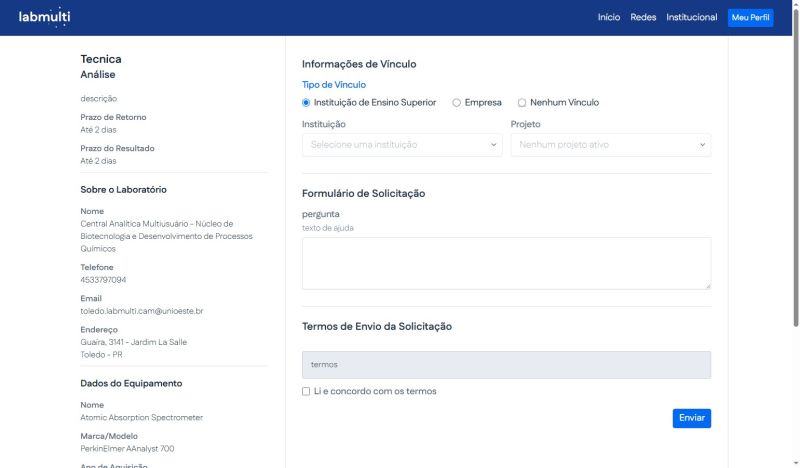Viewport: 800px width, 468px height.
Task: Focus the pergunta text area
Action: click(x=506, y=263)
